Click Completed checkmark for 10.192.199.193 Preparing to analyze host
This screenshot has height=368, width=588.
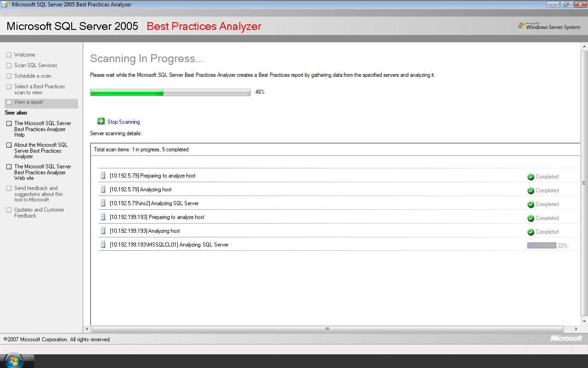click(531, 218)
